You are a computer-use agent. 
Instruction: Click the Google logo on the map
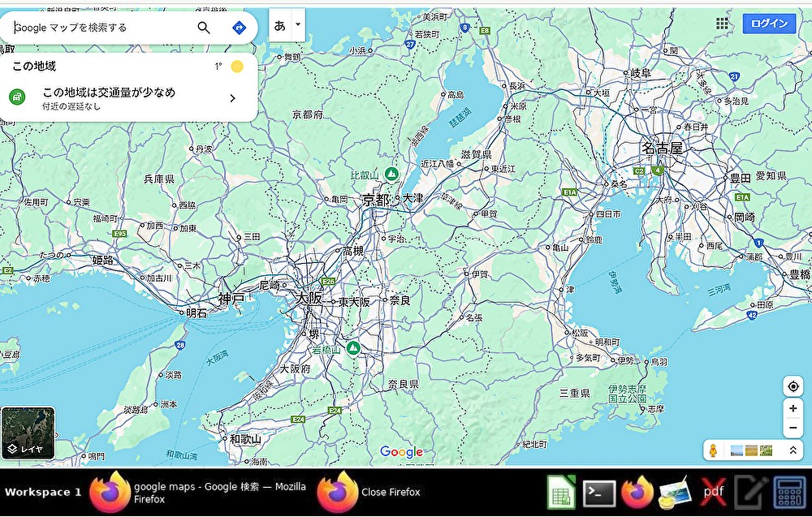click(x=401, y=452)
